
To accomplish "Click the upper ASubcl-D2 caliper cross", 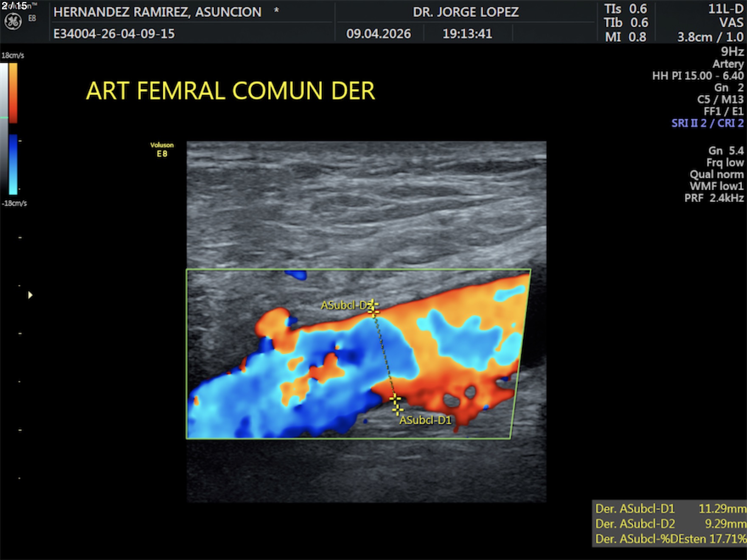I will point(373,308).
